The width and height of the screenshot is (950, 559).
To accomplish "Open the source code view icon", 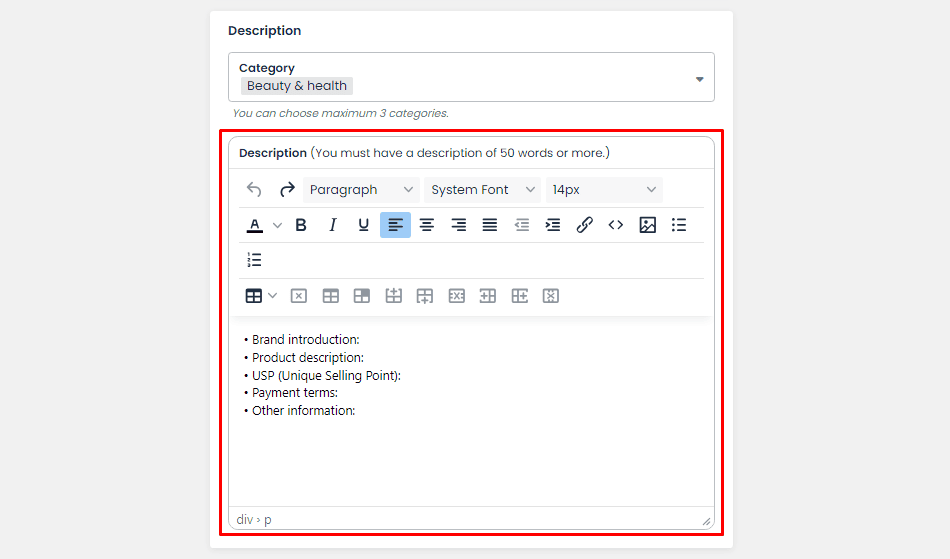I will click(616, 225).
